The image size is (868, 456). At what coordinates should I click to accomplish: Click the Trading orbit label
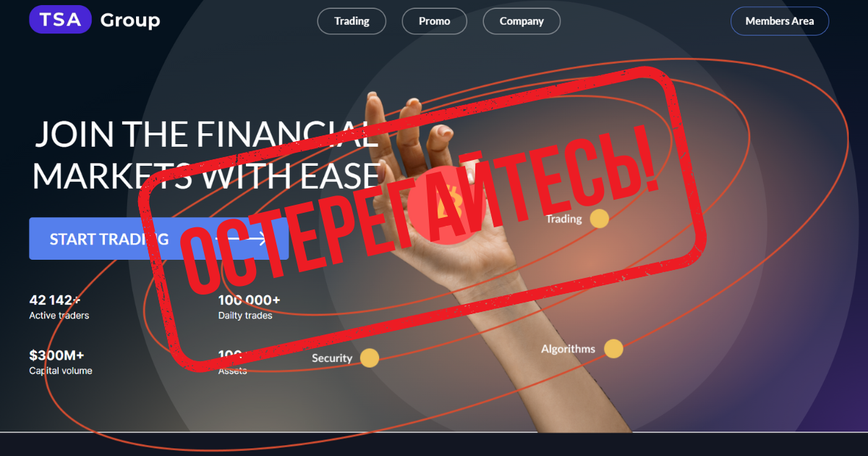[x=563, y=219]
